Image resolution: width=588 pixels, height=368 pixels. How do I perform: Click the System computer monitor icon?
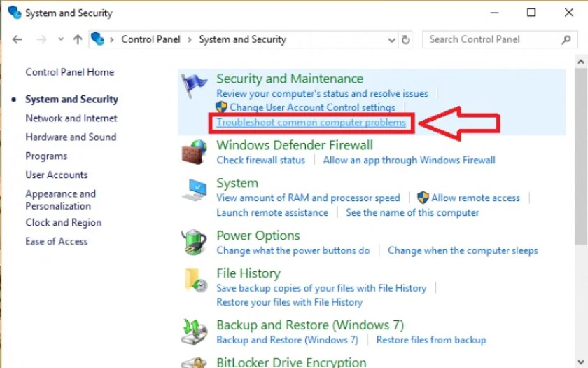(195, 191)
